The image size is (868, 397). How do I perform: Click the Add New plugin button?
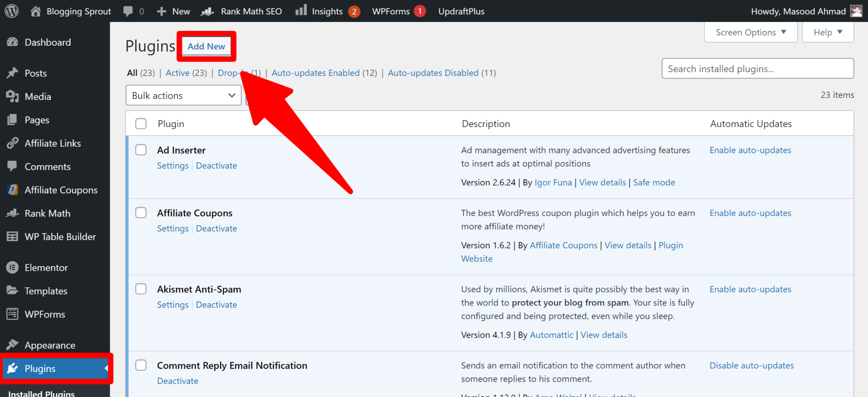point(206,46)
